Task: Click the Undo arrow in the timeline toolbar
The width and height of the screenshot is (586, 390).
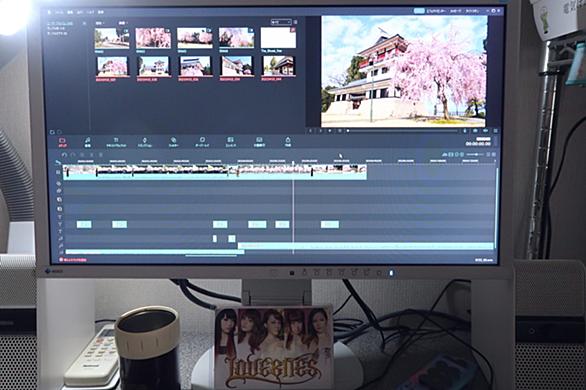Action: pos(64,155)
